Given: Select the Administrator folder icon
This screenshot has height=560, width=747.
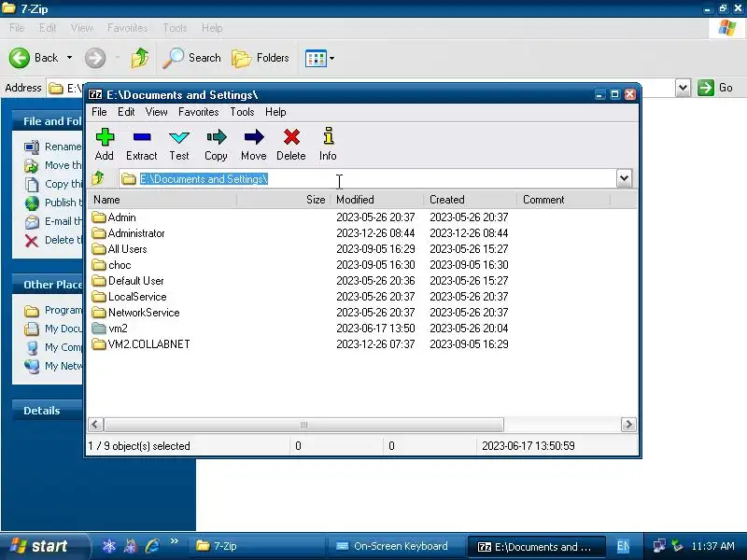Looking at the screenshot, I should click(x=99, y=232).
